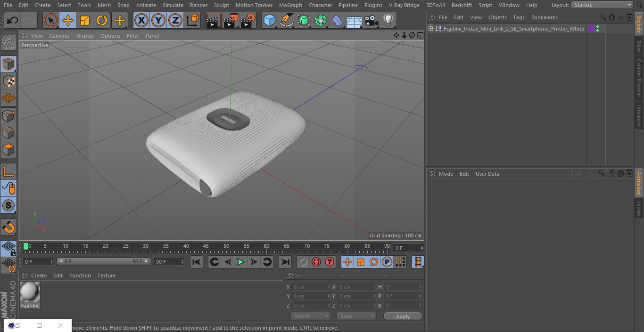Open the Content Browser tab
644x332 pixels.
point(639,78)
